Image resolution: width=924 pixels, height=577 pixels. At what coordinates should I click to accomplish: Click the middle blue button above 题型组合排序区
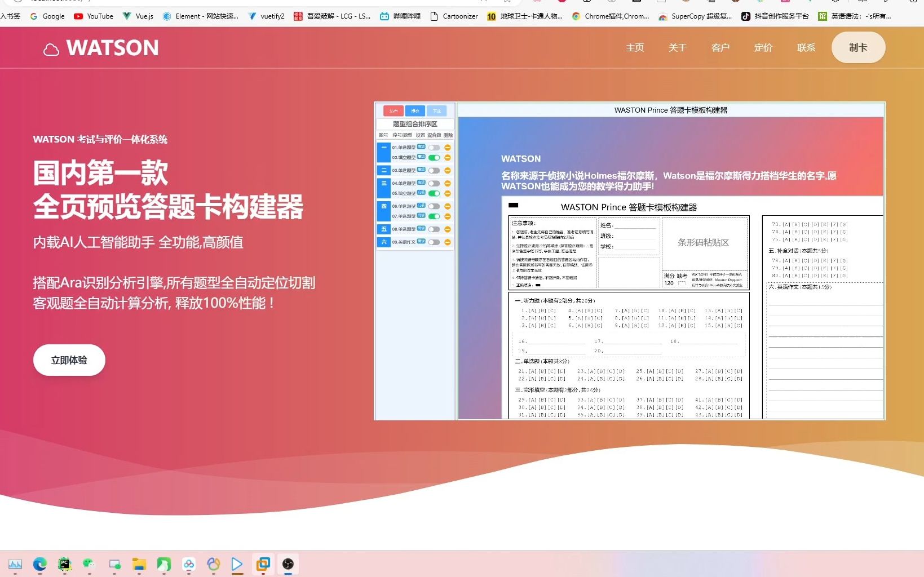click(415, 111)
